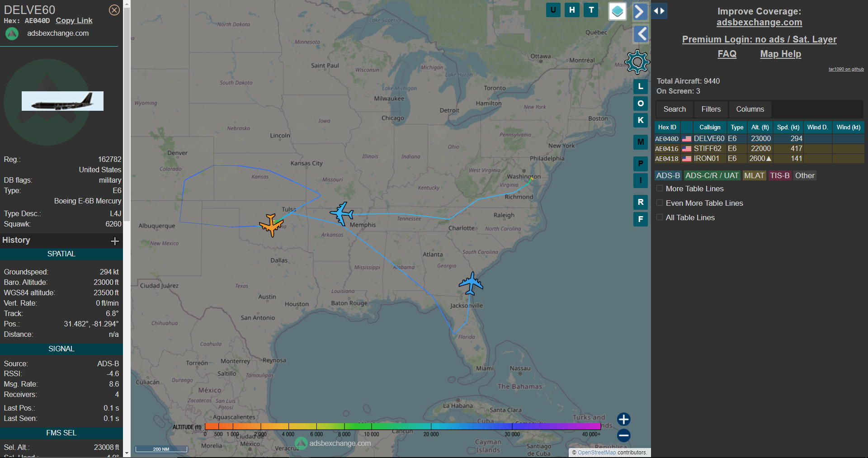
Task: Click the P map option button
Action: (641, 164)
